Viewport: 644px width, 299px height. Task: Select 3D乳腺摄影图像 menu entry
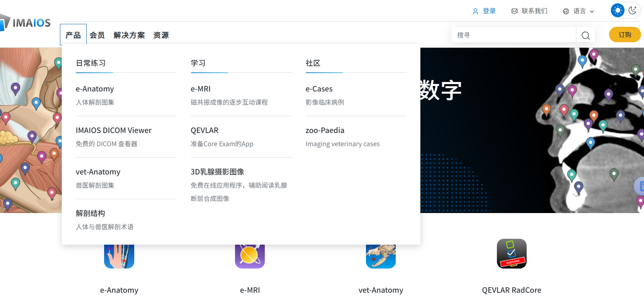tap(217, 172)
